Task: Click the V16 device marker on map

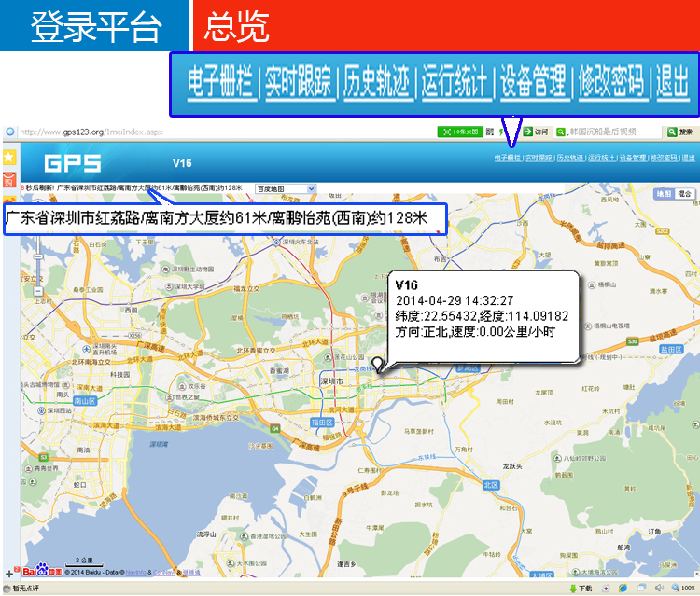Action: (377, 365)
